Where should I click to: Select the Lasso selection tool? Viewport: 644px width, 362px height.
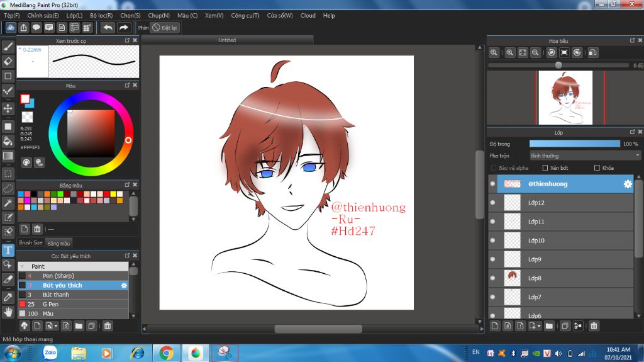(8, 188)
